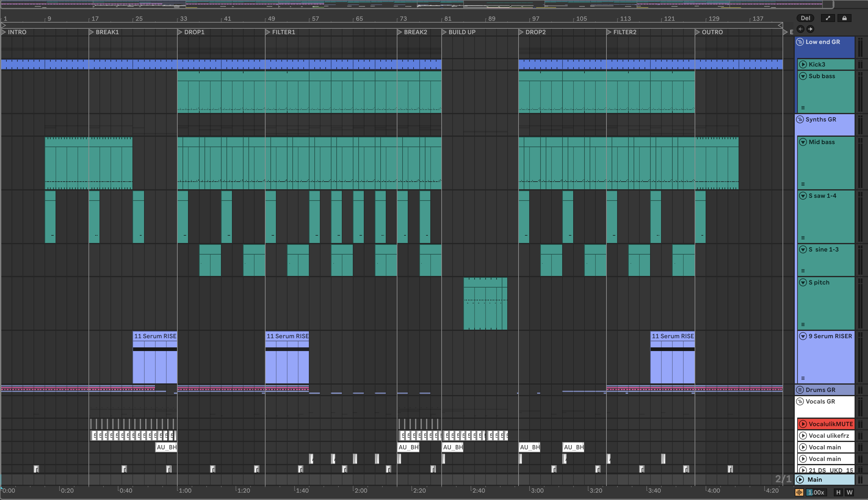The width and height of the screenshot is (868, 500).
Task: Jump to next locator arrow
Action: 810,29
